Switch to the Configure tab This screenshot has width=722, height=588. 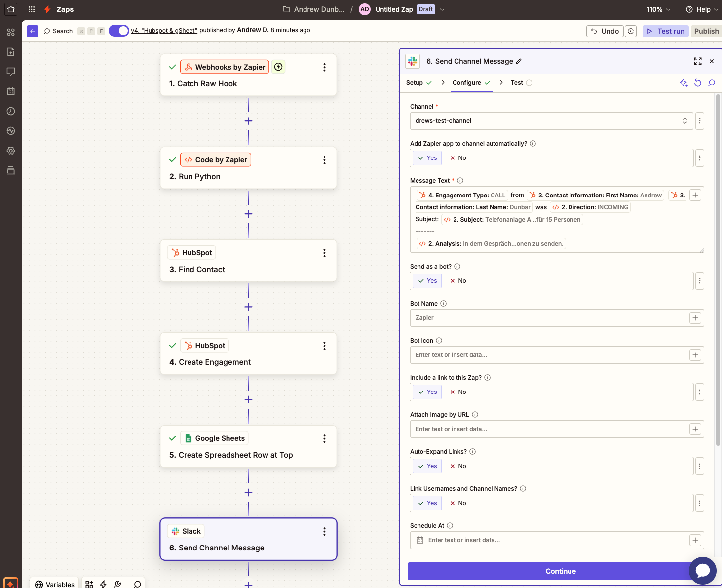coord(471,83)
